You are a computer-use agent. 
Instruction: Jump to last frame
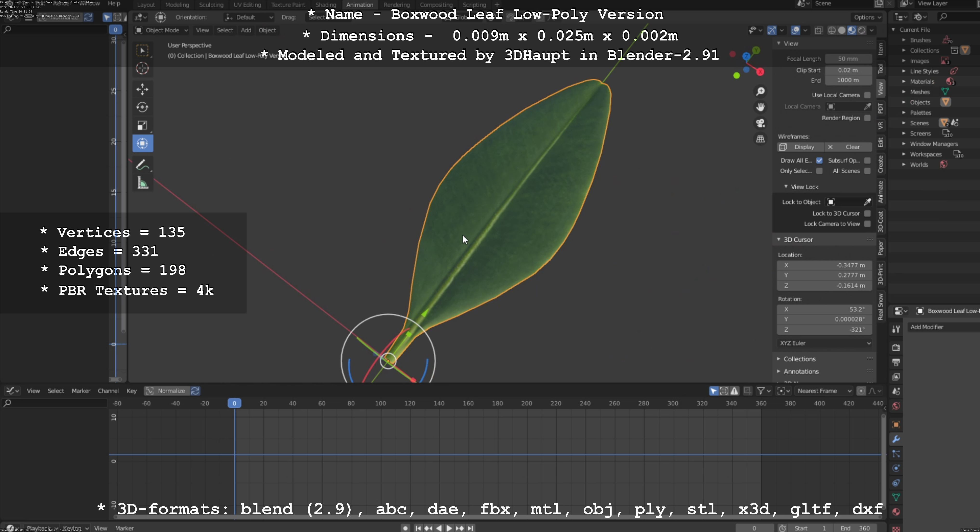coord(471,528)
